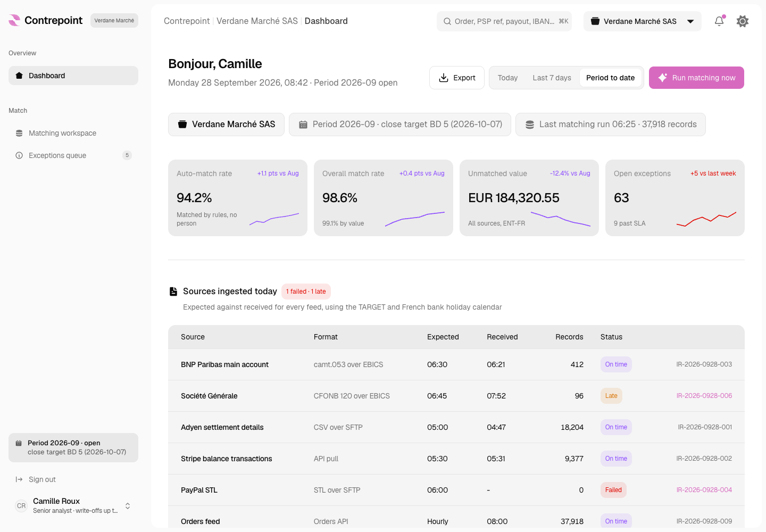Screen dimensions: 766x532
Task: Click sparkle icon on Run matching now
Action: 663,78
